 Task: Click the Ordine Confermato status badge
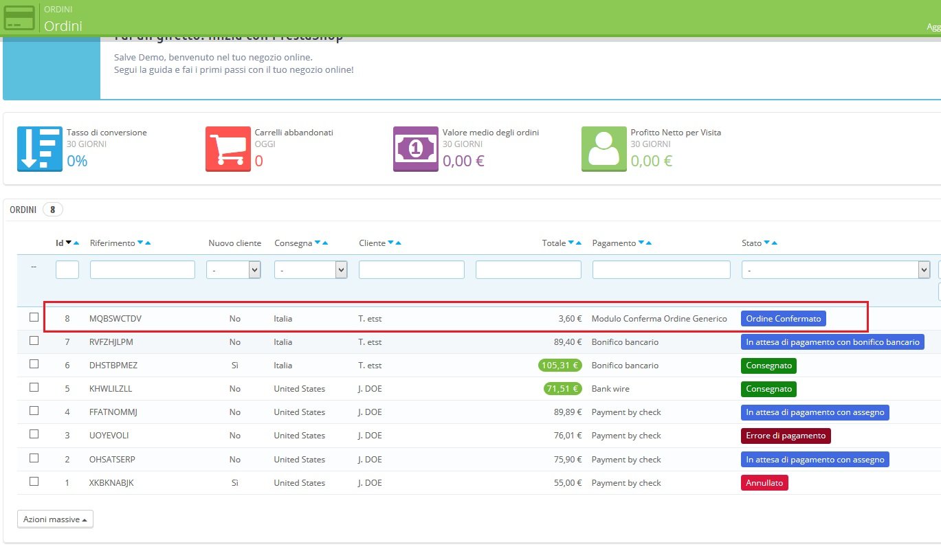point(784,319)
